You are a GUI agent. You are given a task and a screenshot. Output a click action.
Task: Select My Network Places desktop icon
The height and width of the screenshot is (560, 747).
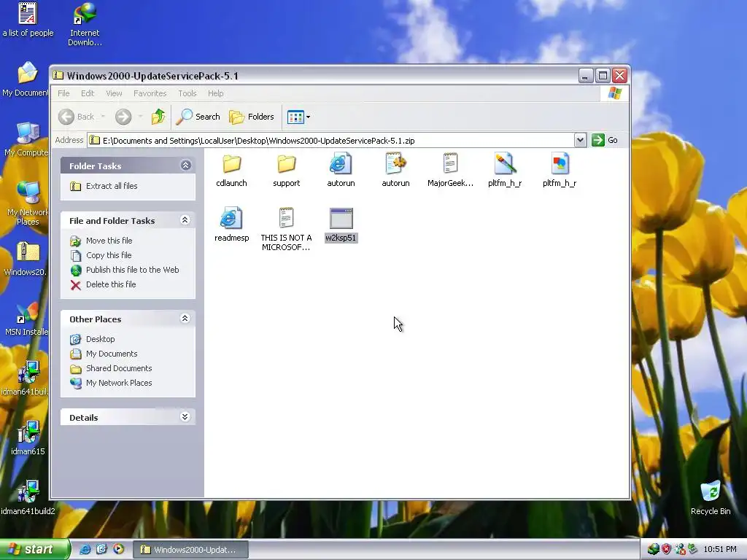point(27,203)
